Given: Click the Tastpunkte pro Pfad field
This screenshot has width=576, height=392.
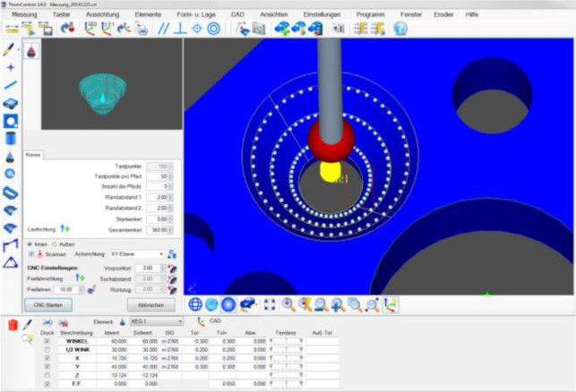Looking at the screenshot, I should coord(162,176).
